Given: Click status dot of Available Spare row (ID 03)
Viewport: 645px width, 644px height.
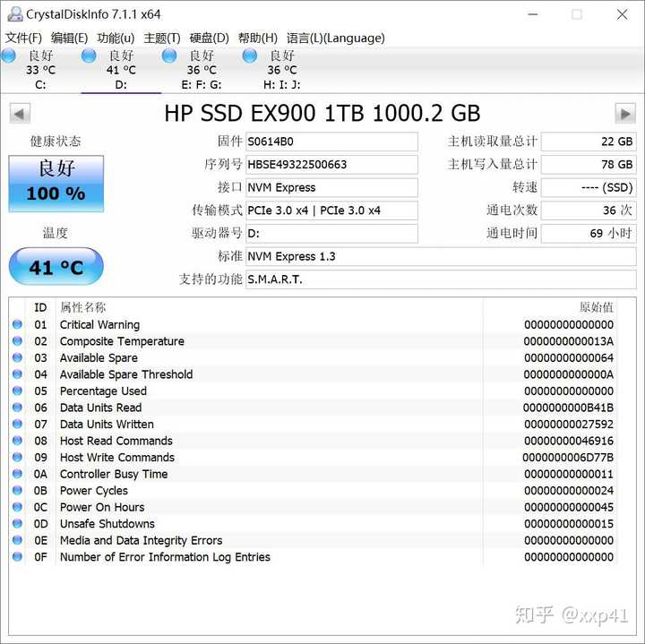Looking at the screenshot, I should point(17,357).
